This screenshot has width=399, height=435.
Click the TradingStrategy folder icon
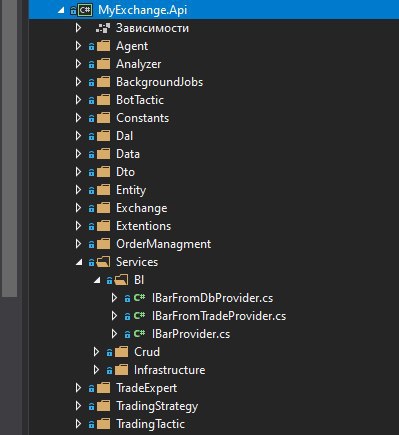[103, 406]
